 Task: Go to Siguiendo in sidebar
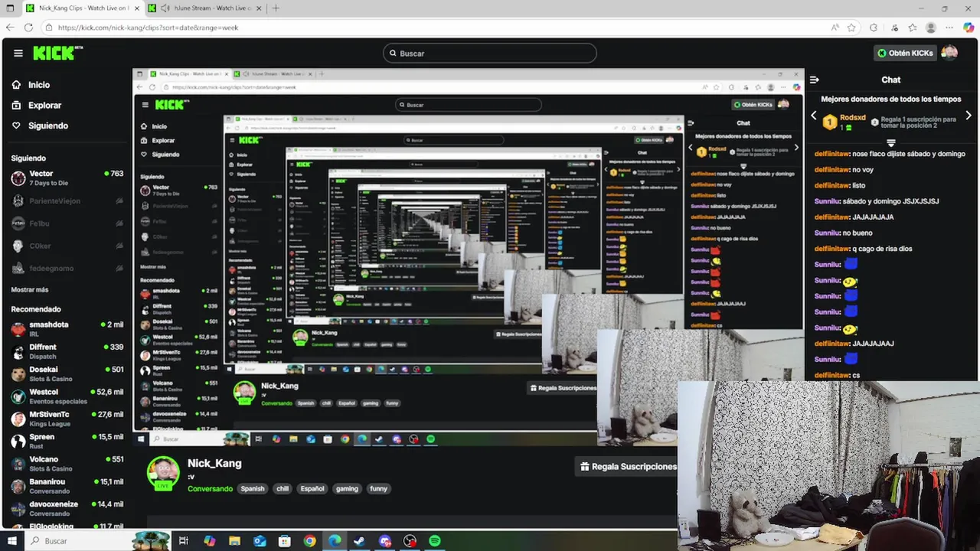(x=48, y=126)
